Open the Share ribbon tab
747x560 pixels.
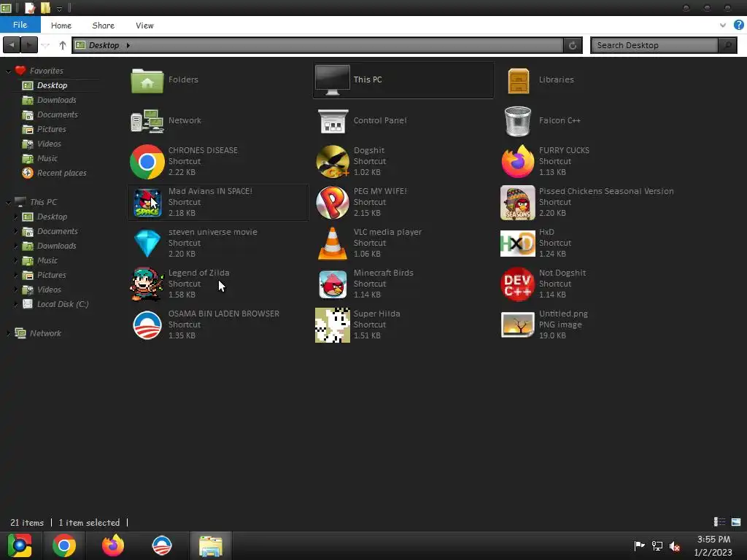tap(104, 26)
